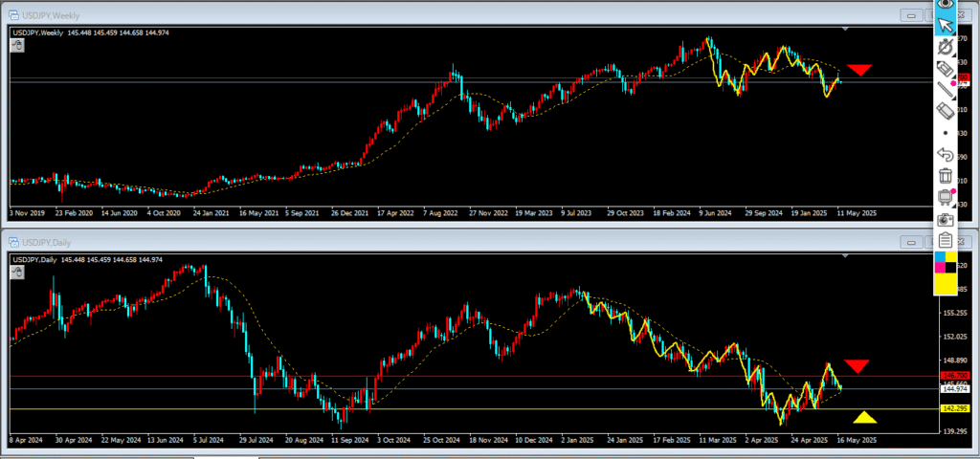The image size is (980, 459).
Task: Pick the black color swatch
Action: pos(951,268)
